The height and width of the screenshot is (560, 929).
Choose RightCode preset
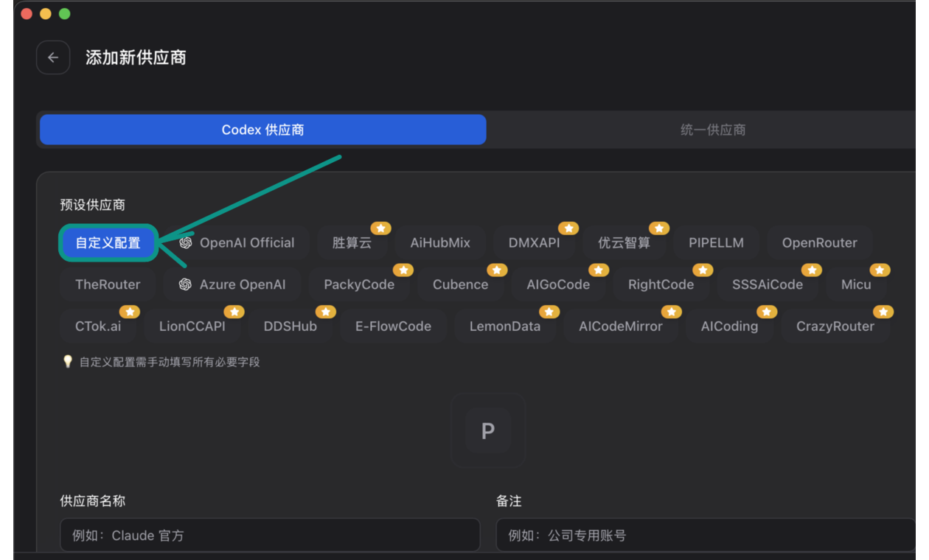point(661,284)
